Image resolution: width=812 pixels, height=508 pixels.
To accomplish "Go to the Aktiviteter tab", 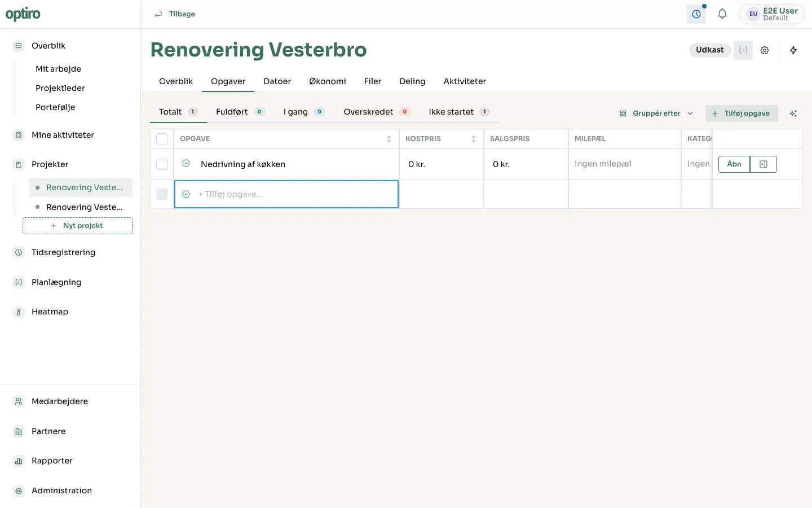I will (465, 81).
